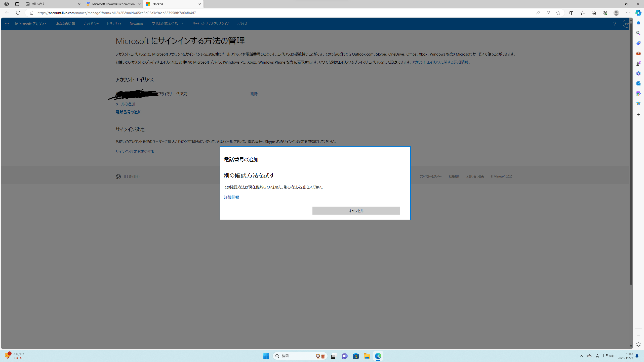Image resolution: width=644 pixels, height=362 pixels.
Task: Click the Windows Start button
Action: click(x=266, y=356)
